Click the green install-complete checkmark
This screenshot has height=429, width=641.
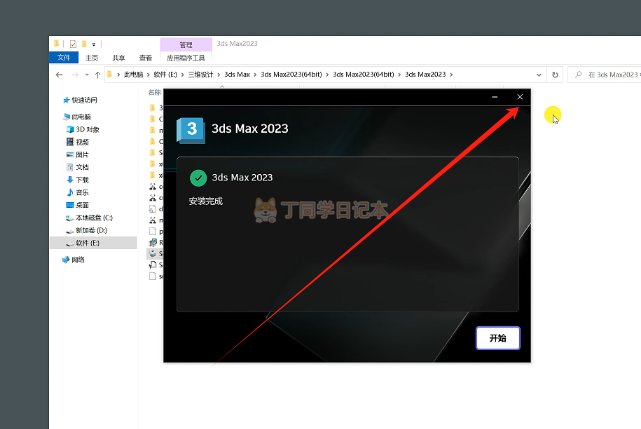[x=198, y=178]
